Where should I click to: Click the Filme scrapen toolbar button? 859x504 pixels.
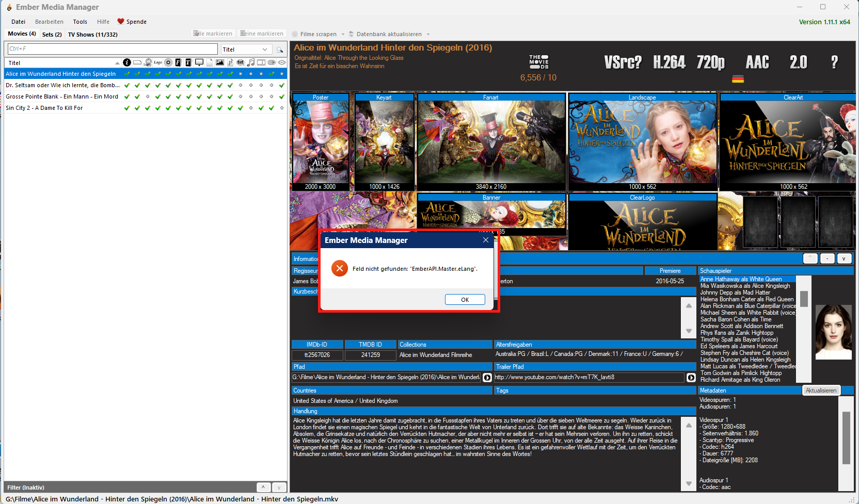pos(314,34)
